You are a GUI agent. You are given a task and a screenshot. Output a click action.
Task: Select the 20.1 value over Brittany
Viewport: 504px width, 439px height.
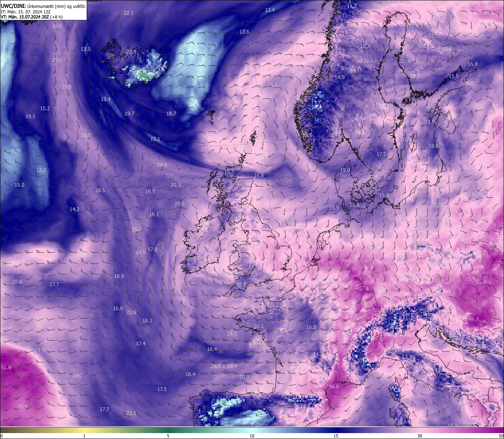(x=259, y=326)
